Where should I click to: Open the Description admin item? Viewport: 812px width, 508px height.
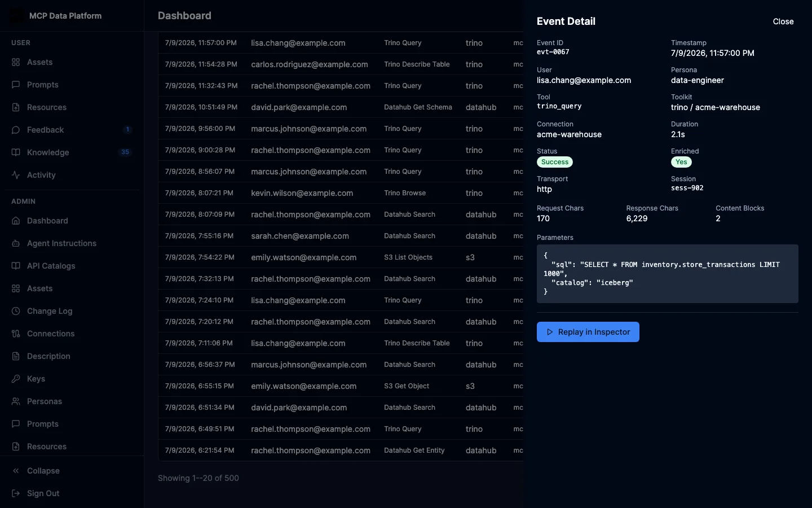(x=72, y=356)
